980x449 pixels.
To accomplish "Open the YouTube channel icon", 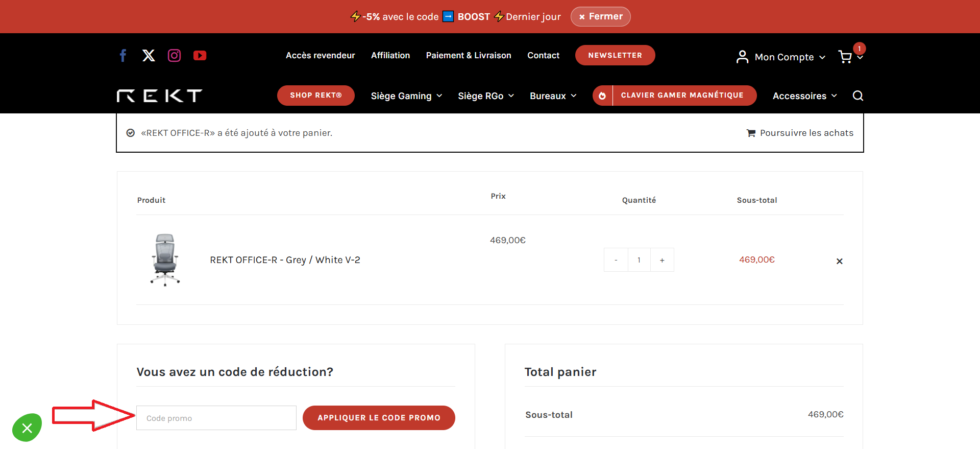I will (200, 55).
